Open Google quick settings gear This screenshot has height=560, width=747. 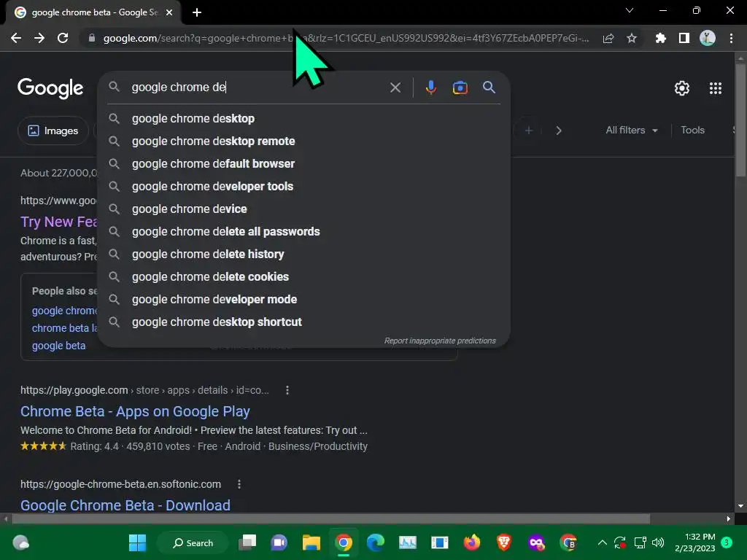pyautogui.click(x=682, y=88)
